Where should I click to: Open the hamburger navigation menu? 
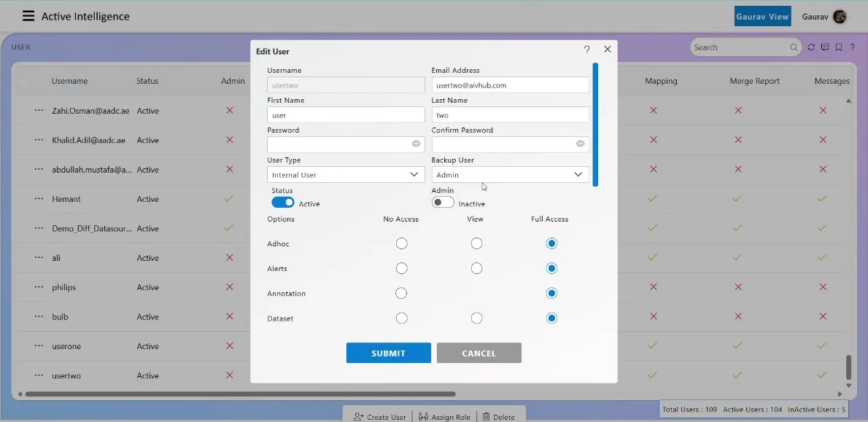28,16
